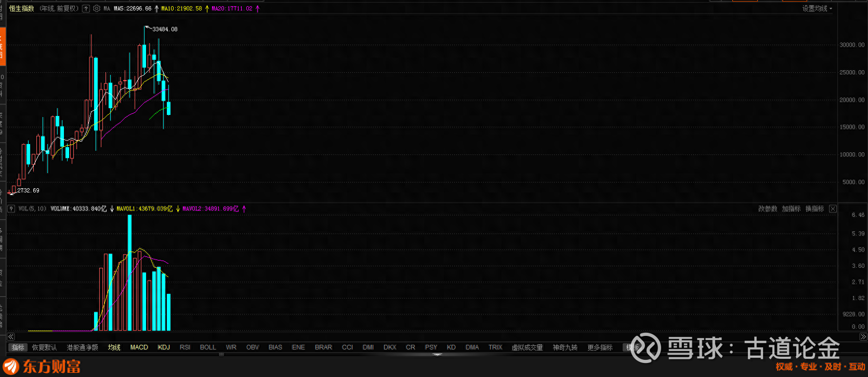Click the chart scroll-right double arrow
Screen dimensions: 868x377
tap(863, 337)
